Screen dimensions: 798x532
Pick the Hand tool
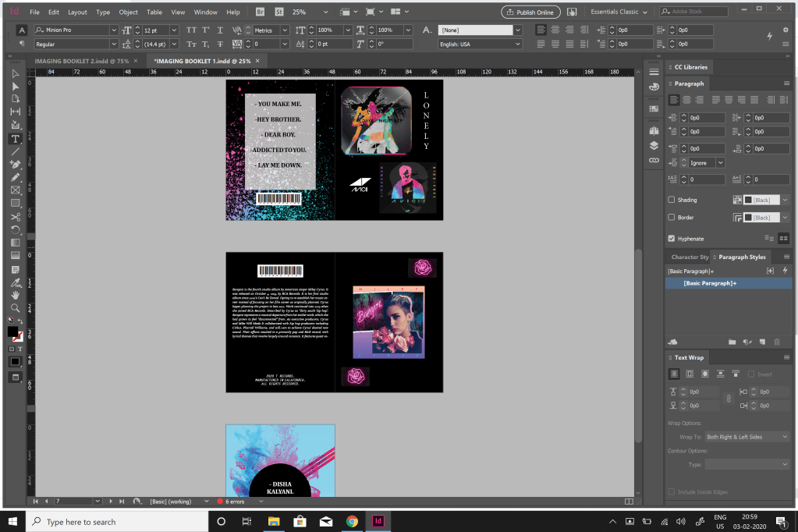[x=16, y=296]
